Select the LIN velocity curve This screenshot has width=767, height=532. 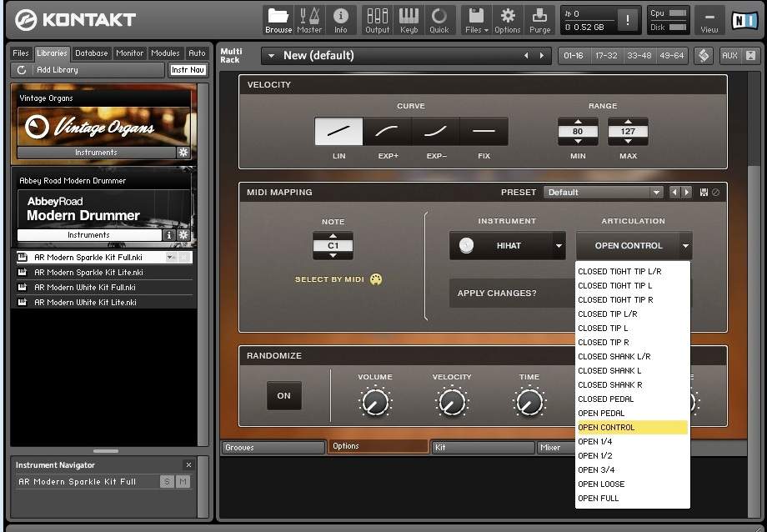(x=338, y=131)
